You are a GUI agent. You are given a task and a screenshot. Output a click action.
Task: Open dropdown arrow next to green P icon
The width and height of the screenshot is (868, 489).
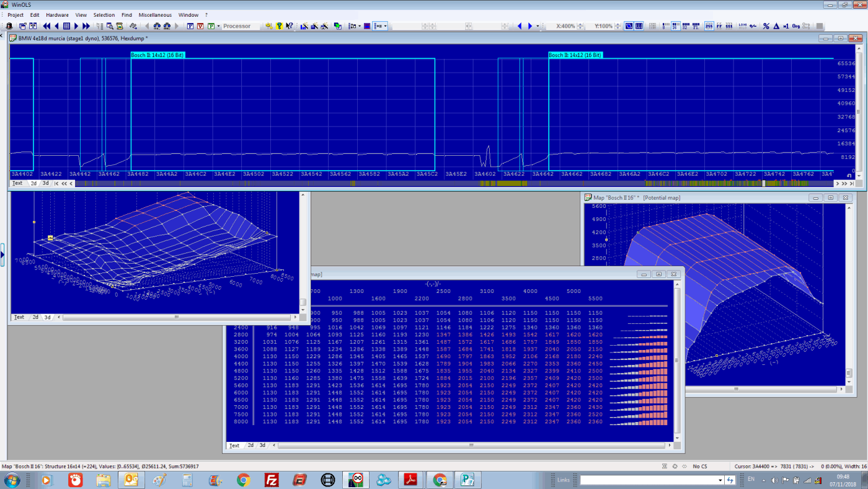(x=219, y=26)
